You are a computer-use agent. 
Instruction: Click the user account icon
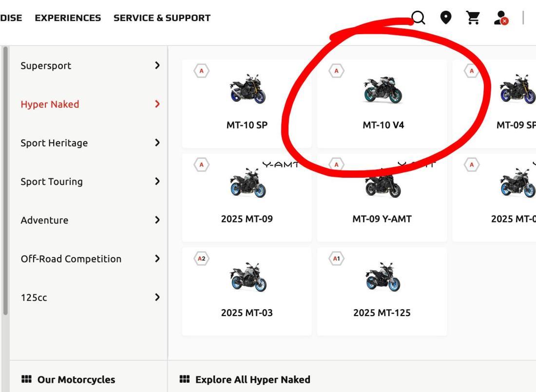pyautogui.click(x=500, y=19)
